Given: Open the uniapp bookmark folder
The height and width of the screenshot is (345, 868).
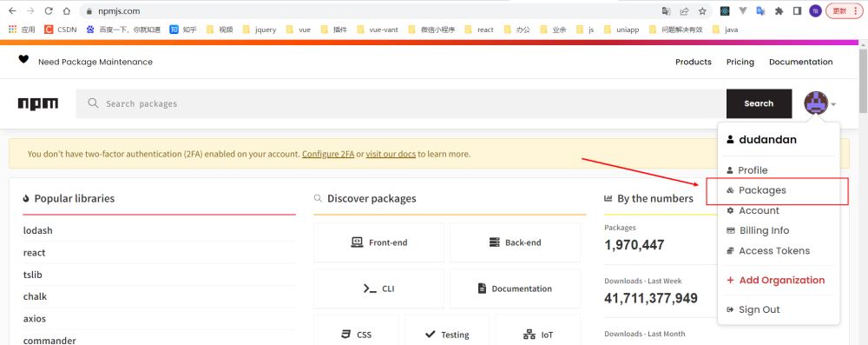Looking at the screenshot, I should [621, 30].
